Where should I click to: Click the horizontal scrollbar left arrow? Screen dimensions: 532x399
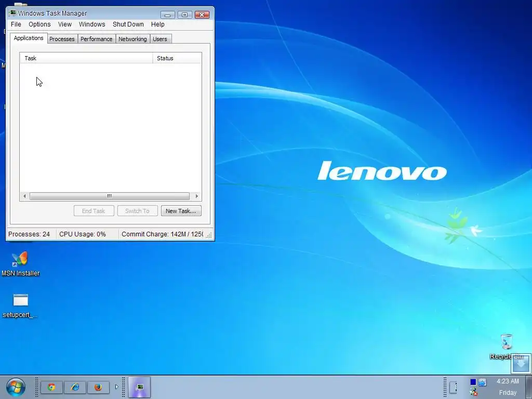pos(24,196)
